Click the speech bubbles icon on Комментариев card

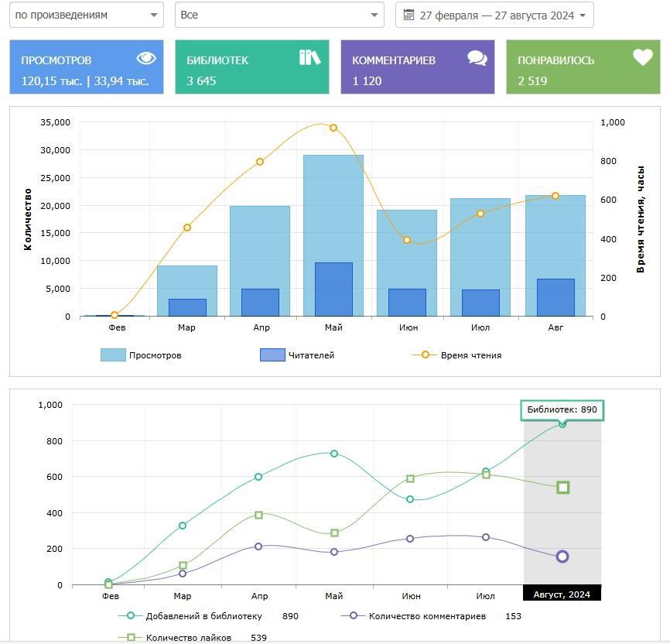(477, 58)
